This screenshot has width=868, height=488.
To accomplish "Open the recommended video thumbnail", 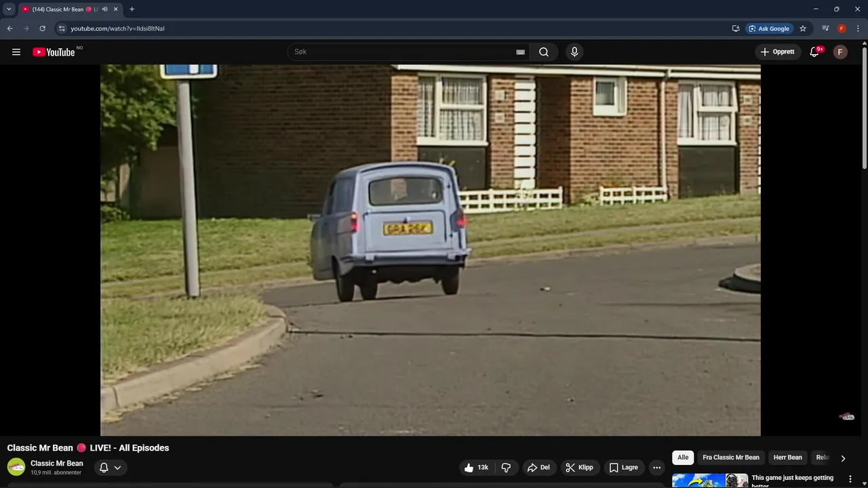I will 710,481.
